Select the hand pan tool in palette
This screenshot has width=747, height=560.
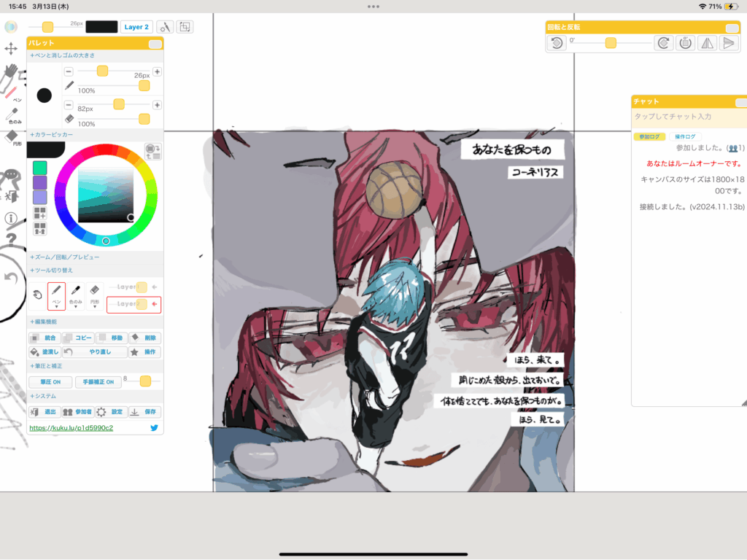pyautogui.click(x=36, y=296)
